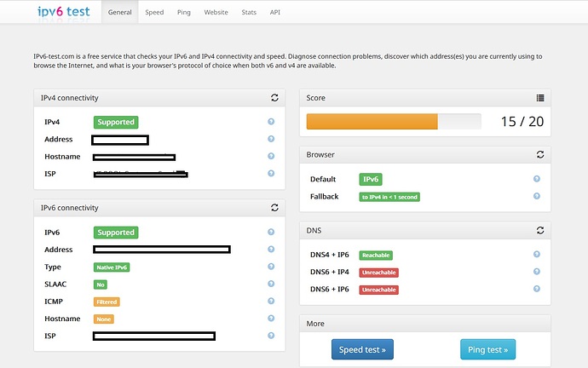Open the score details list icon
Image resolution: width=588 pixels, height=368 pixels.
[540, 98]
